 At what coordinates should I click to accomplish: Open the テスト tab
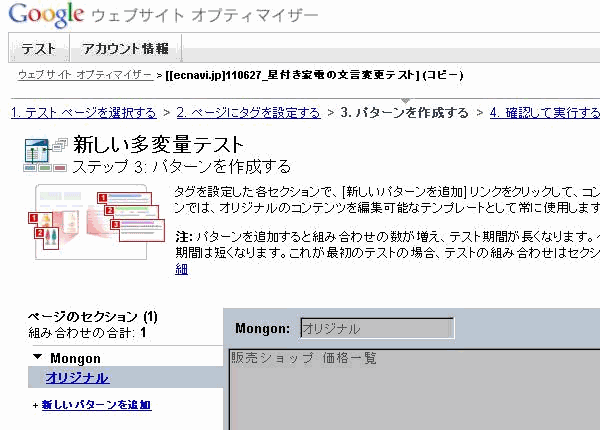[x=39, y=49]
